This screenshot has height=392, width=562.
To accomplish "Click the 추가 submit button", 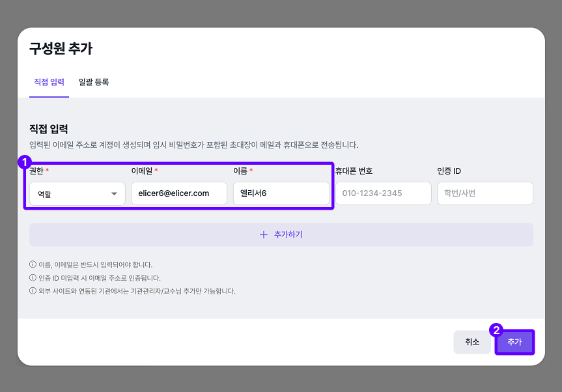I will [514, 341].
